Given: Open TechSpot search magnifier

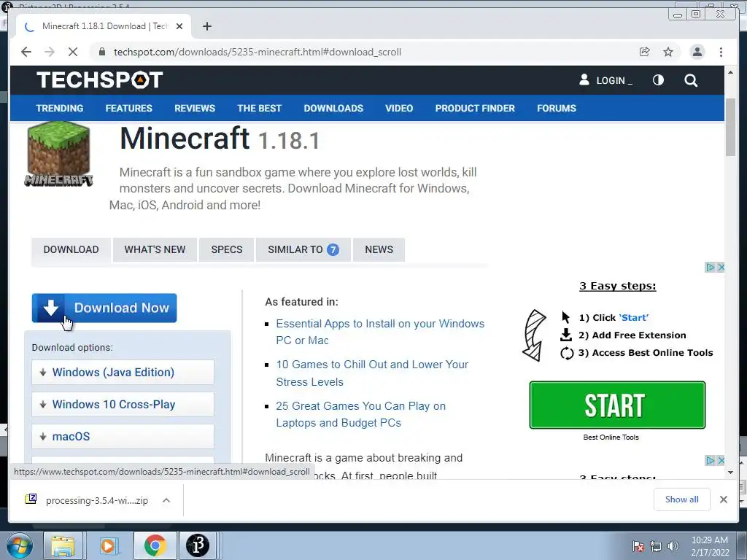Looking at the screenshot, I should pos(691,80).
